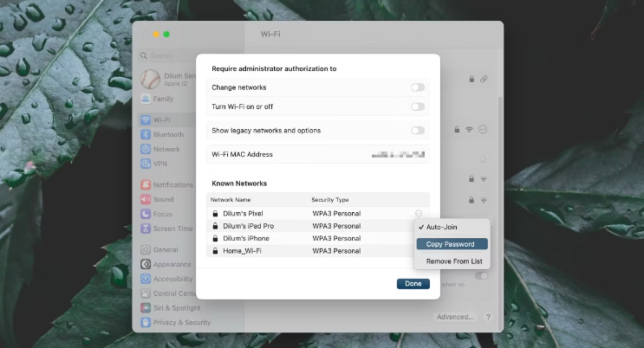
Task: Open Bluetooth settings in sidebar
Action: coord(167,134)
